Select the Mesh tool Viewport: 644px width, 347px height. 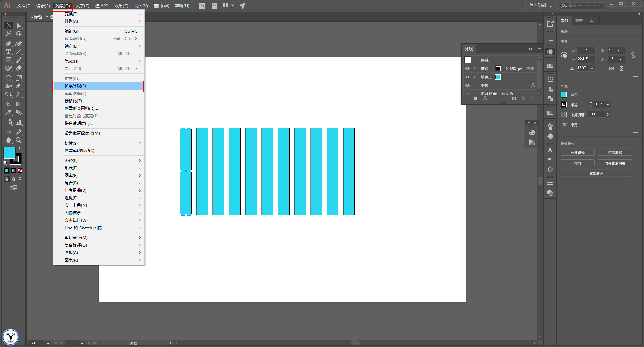tap(8, 104)
